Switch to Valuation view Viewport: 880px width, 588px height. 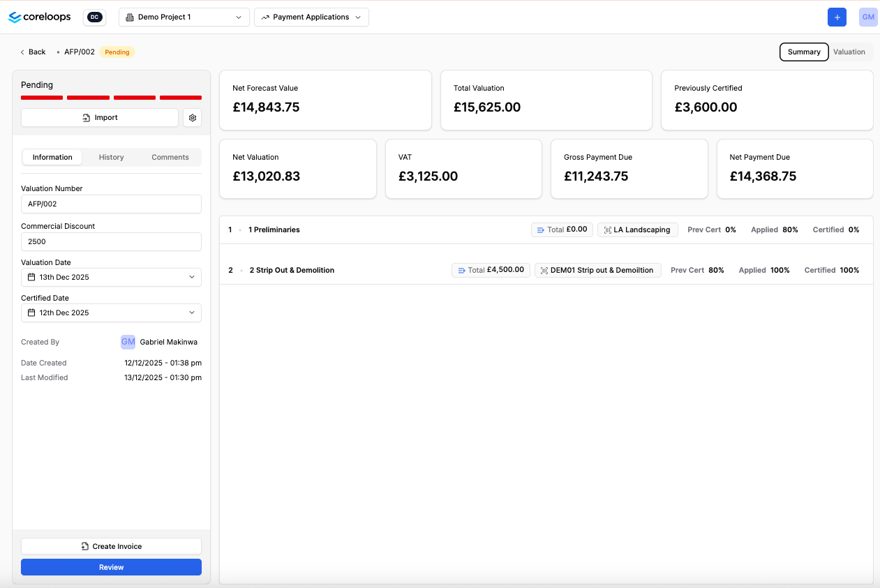pos(849,52)
